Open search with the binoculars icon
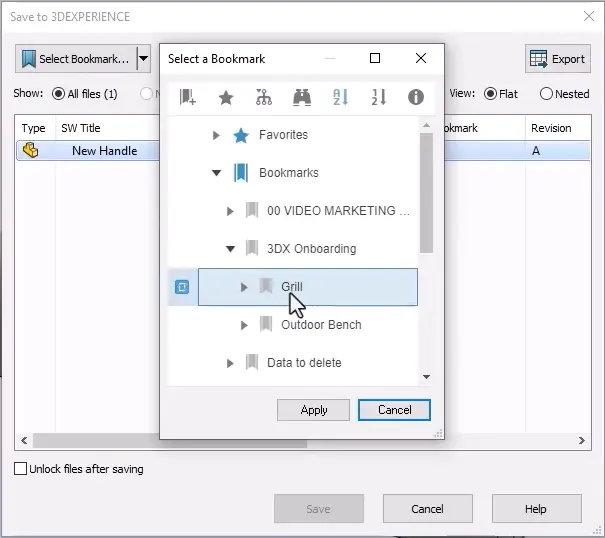The width and height of the screenshot is (605, 538). tap(302, 97)
